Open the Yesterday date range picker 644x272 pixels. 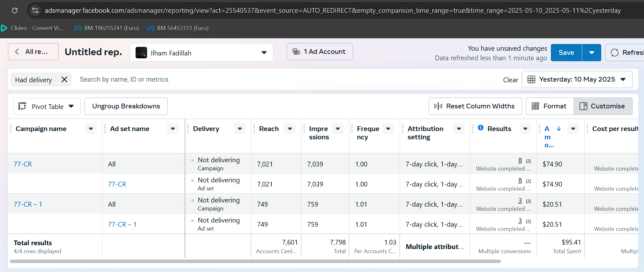pyautogui.click(x=577, y=79)
